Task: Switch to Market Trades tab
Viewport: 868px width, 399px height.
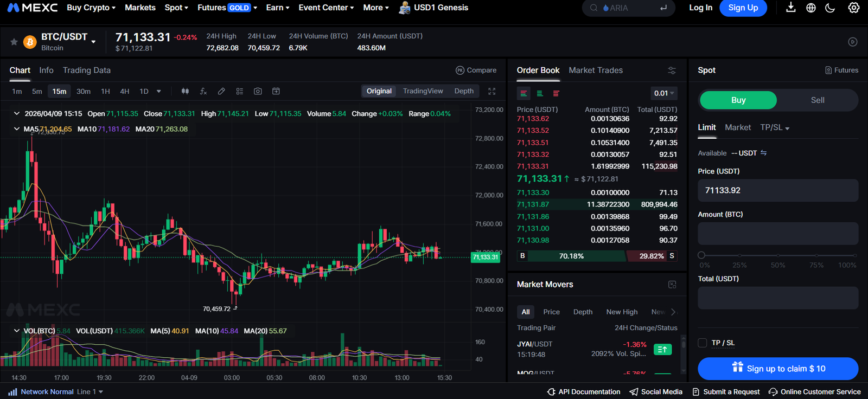Action: [596, 70]
